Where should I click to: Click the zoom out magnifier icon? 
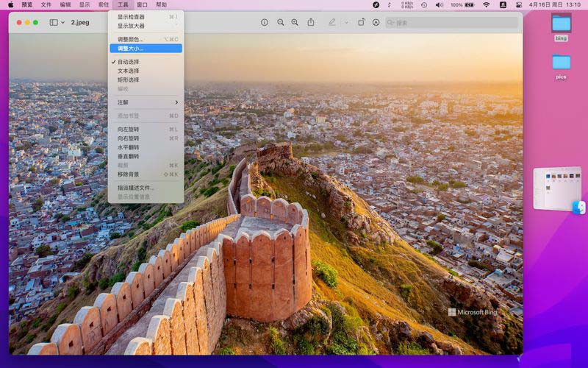pos(280,23)
